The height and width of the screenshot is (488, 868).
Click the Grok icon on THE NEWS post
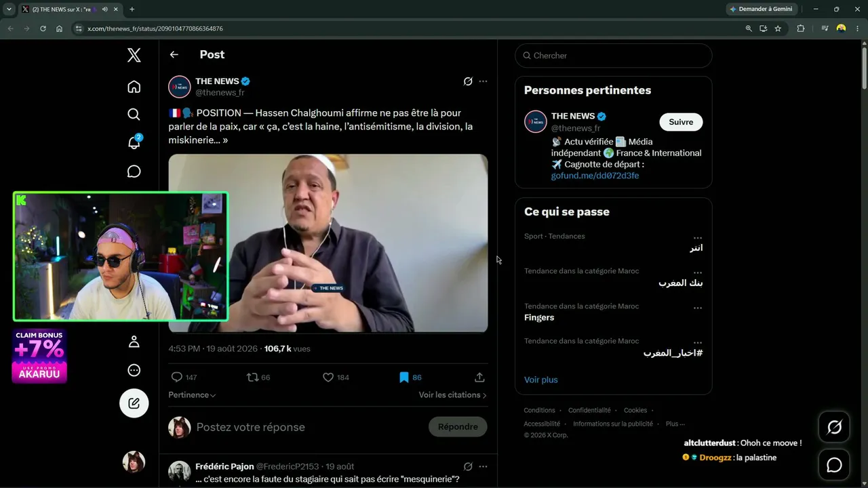click(468, 81)
